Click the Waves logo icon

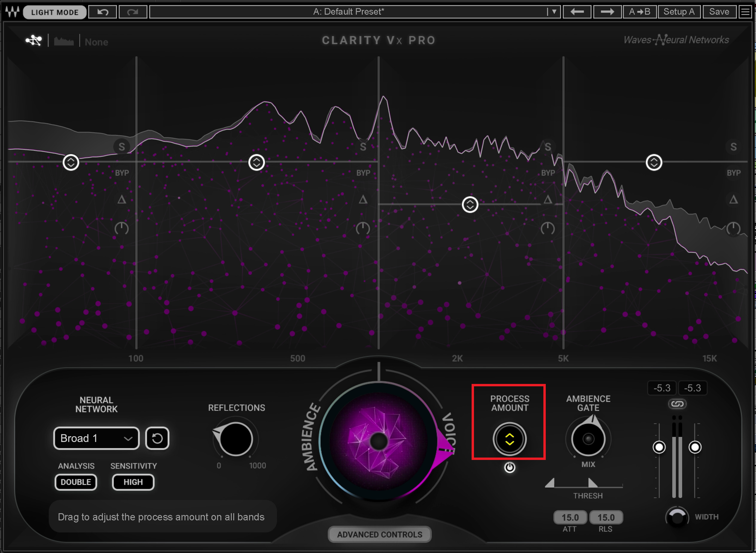(x=12, y=12)
